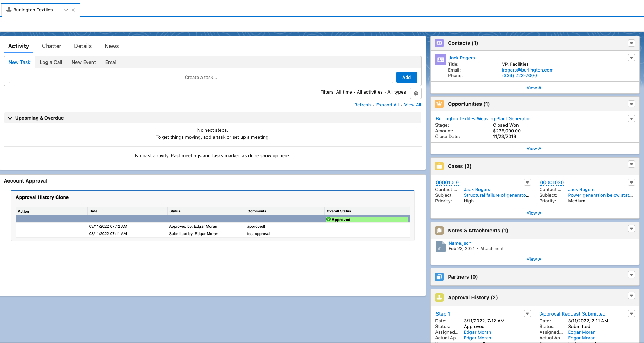Open Power generation below stat subject link
This screenshot has height=343, width=644.
click(600, 195)
